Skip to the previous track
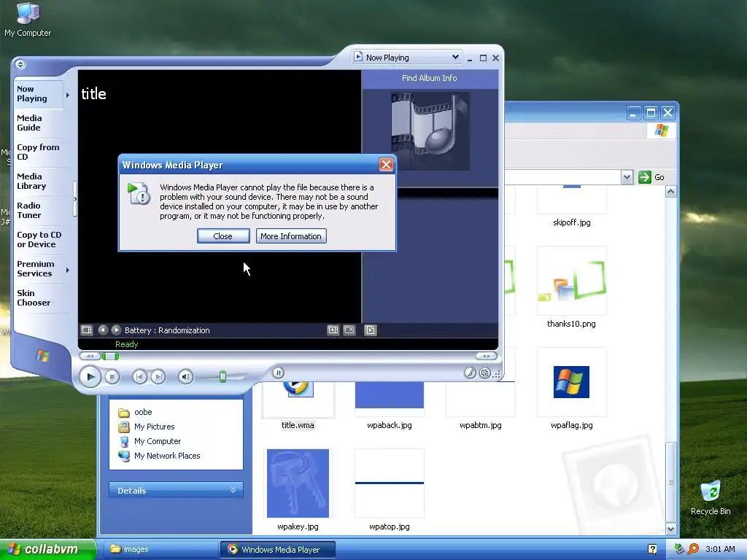747x560 pixels. (139, 377)
